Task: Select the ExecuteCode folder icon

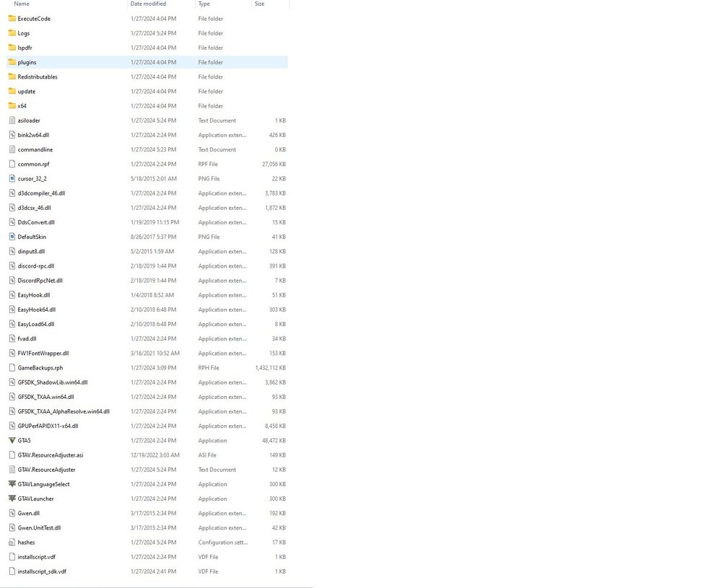Action: coord(12,19)
